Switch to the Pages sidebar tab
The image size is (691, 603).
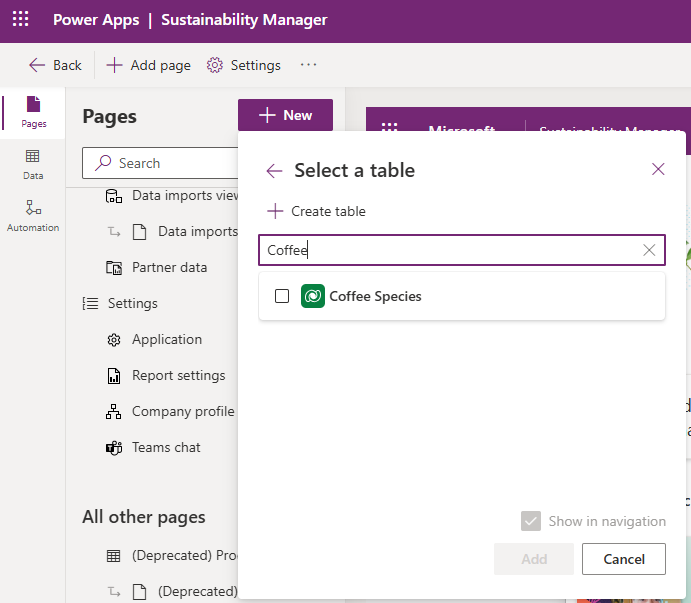click(x=33, y=113)
